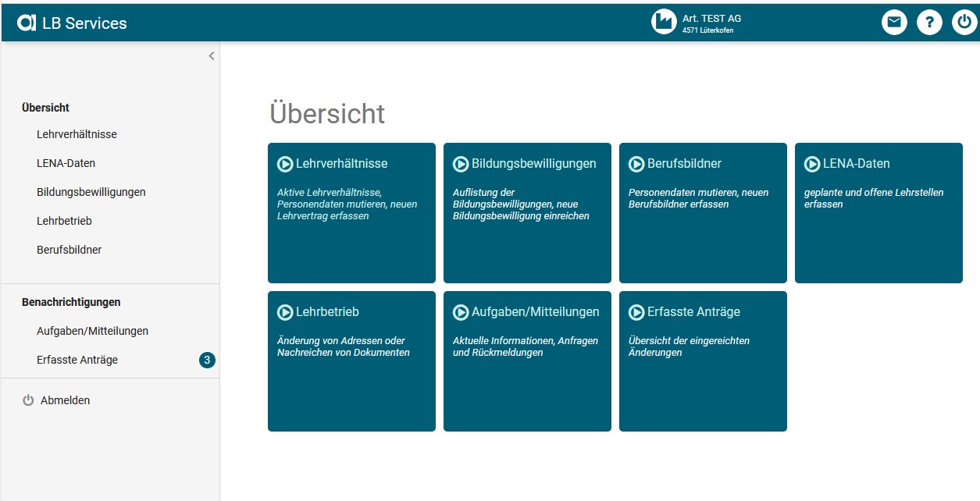Select LENA-Daten in sidebar menu
Image resolution: width=980 pixels, height=501 pixels.
pos(66,163)
